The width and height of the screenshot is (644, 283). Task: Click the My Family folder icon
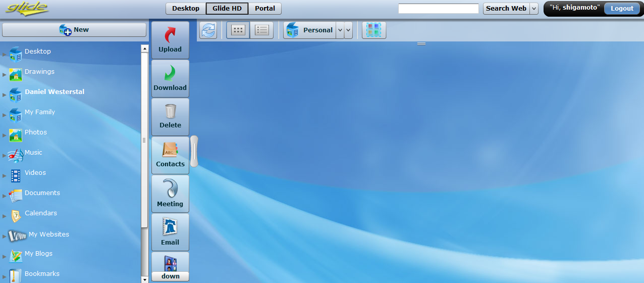click(16, 115)
